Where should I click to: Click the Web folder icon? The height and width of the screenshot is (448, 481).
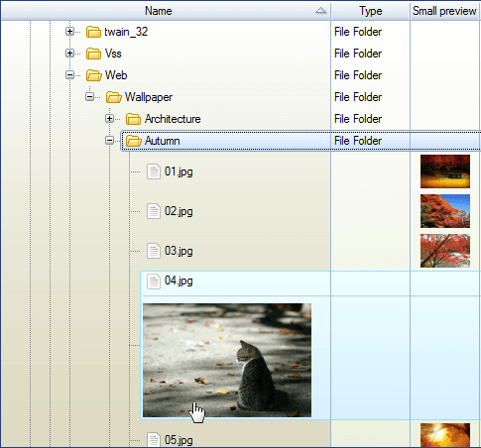[x=93, y=75]
